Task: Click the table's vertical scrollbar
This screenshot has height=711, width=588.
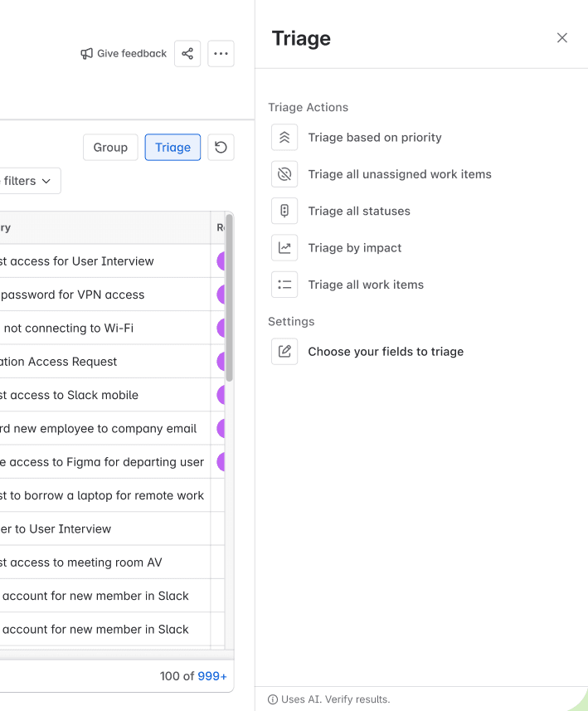Action: [x=230, y=299]
